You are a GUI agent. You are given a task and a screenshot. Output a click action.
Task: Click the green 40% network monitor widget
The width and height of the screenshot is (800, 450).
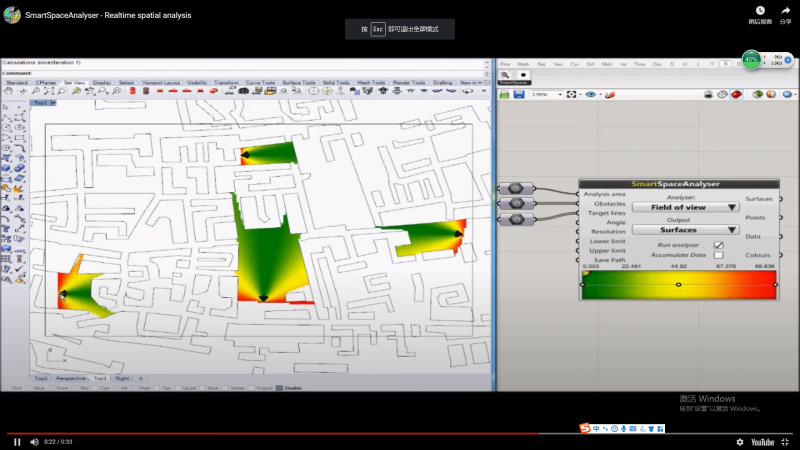pos(751,60)
